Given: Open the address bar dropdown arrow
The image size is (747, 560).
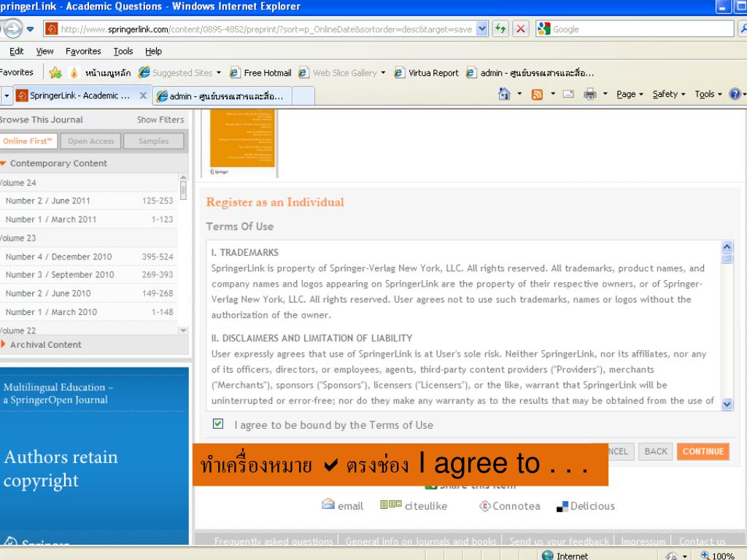Looking at the screenshot, I should tap(482, 29).
